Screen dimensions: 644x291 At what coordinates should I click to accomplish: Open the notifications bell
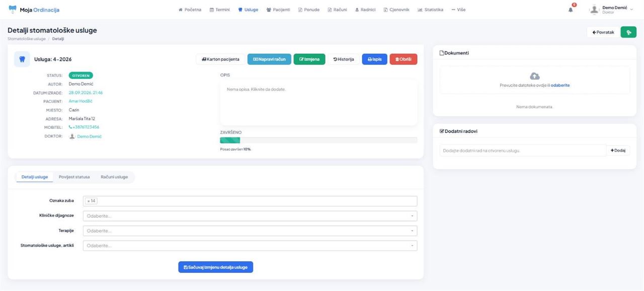(x=571, y=10)
